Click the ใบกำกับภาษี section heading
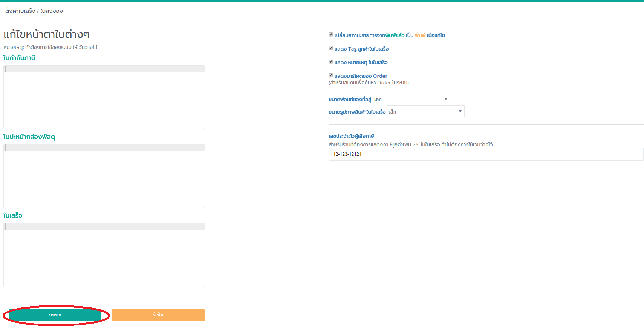 [x=19, y=58]
